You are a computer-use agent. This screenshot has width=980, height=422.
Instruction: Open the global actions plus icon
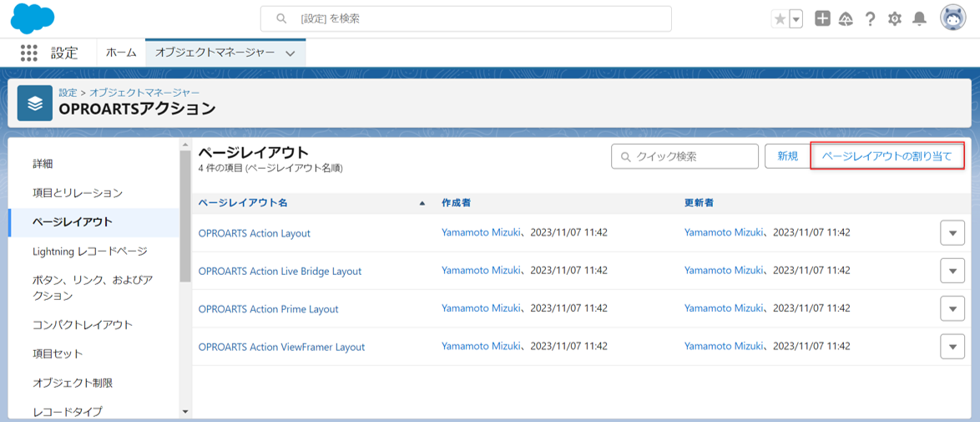coord(822,18)
